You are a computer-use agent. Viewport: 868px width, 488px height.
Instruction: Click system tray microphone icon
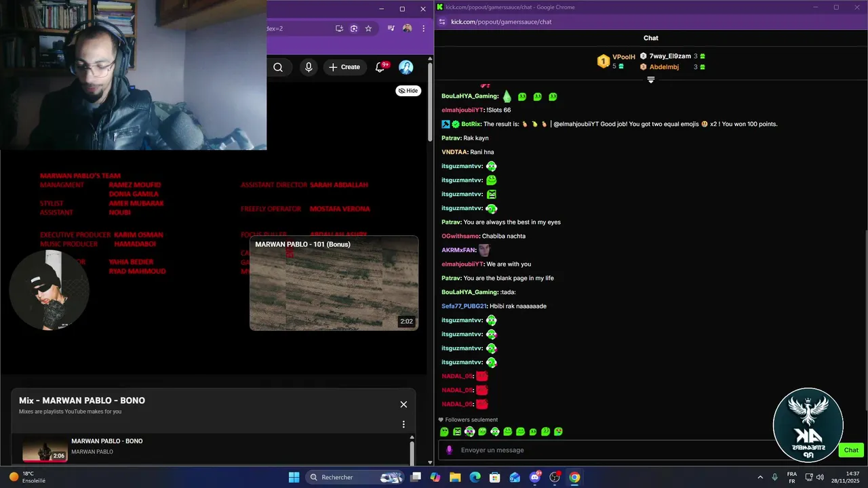(775, 477)
